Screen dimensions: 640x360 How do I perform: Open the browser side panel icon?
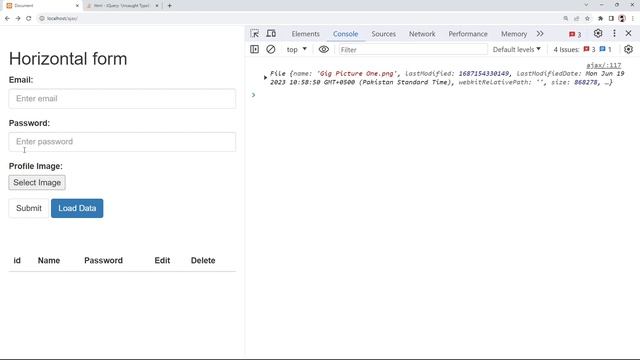coord(611,18)
